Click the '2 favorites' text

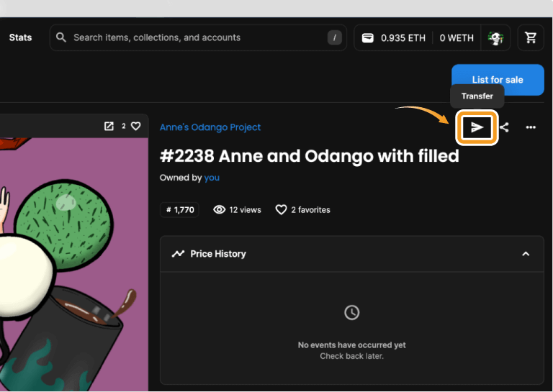pyautogui.click(x=311, y=210)
